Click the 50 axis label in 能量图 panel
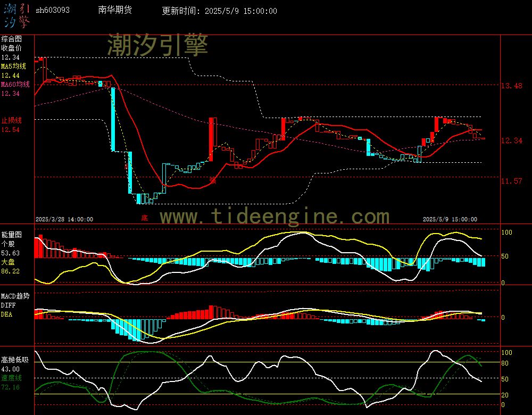 pos(505,256)
